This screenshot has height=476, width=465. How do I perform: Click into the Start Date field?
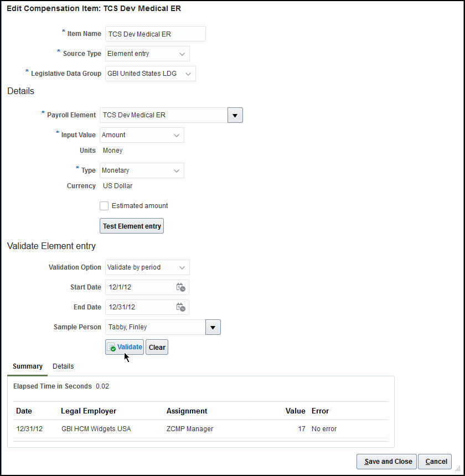(139, 287)
